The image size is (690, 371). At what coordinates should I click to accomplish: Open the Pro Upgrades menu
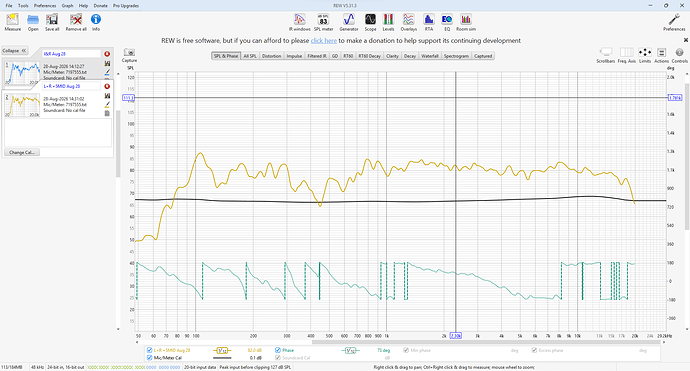126,6
